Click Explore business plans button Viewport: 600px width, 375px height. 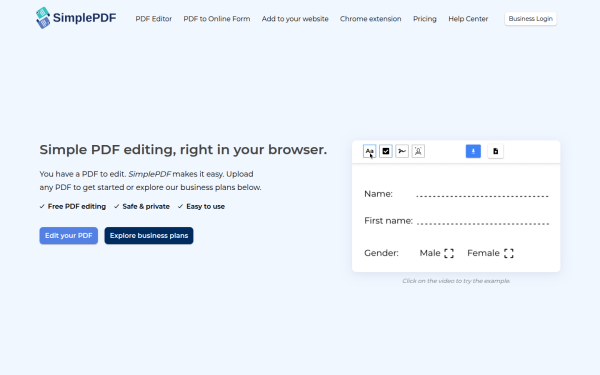tap(149, 236)
